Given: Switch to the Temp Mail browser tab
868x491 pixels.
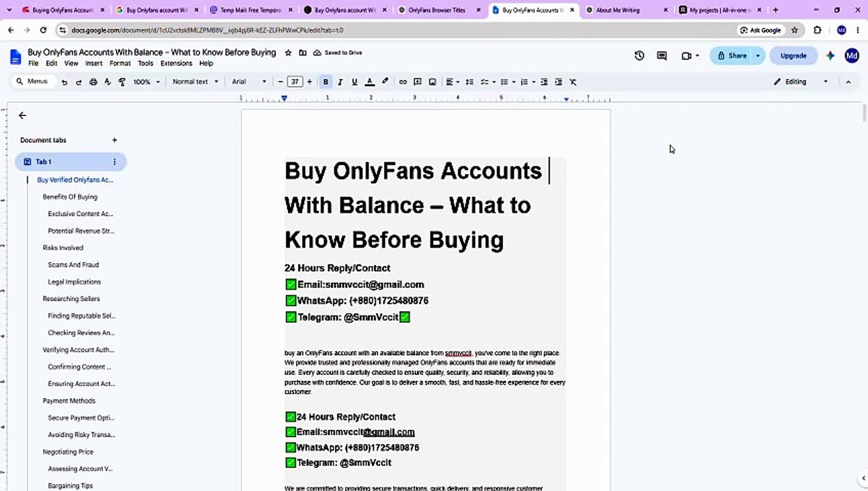Looking at the screenshot, I should [x=250, y=10].
